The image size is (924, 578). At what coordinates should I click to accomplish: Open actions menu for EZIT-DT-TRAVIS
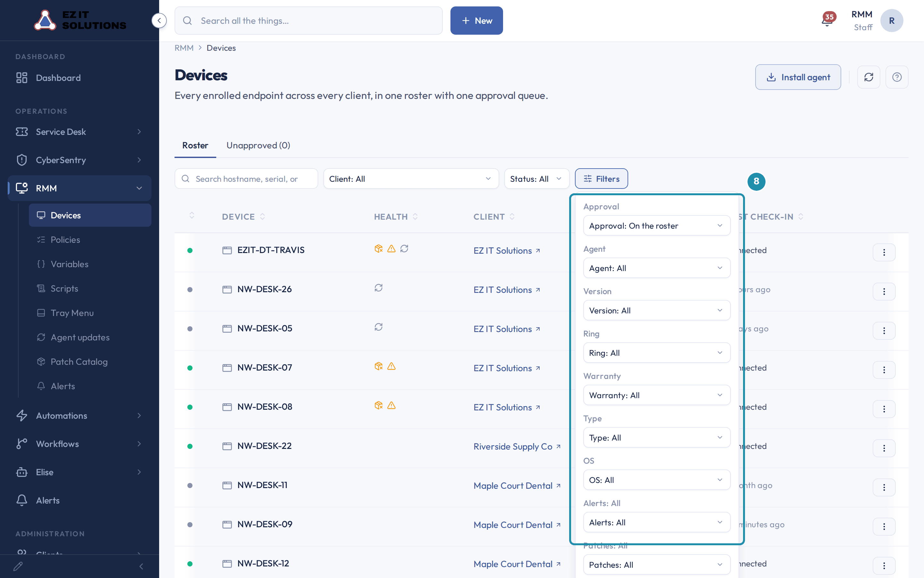pos(884,252)
